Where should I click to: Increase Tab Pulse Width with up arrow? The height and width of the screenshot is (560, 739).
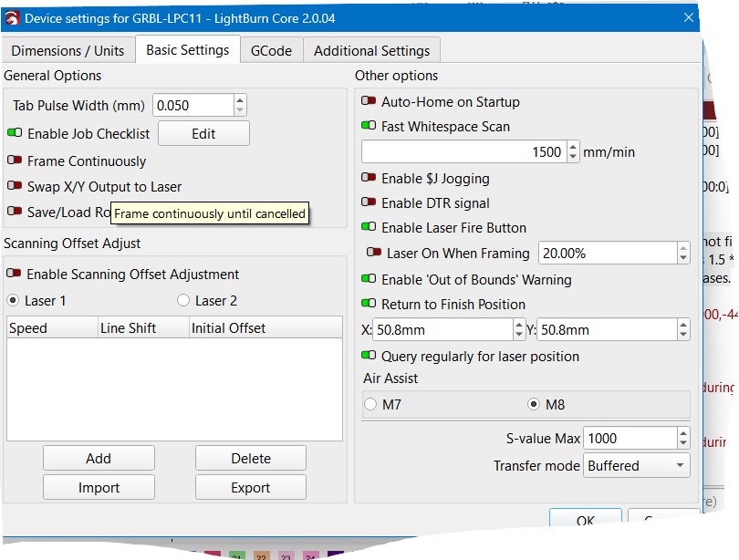[239, 100]
